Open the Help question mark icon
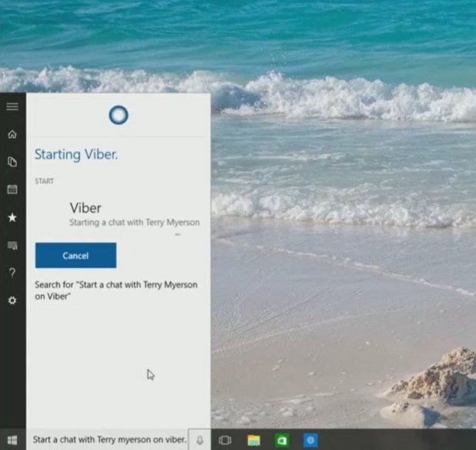The width and height of the screenshot is (476, 450). tap(12, 273)
